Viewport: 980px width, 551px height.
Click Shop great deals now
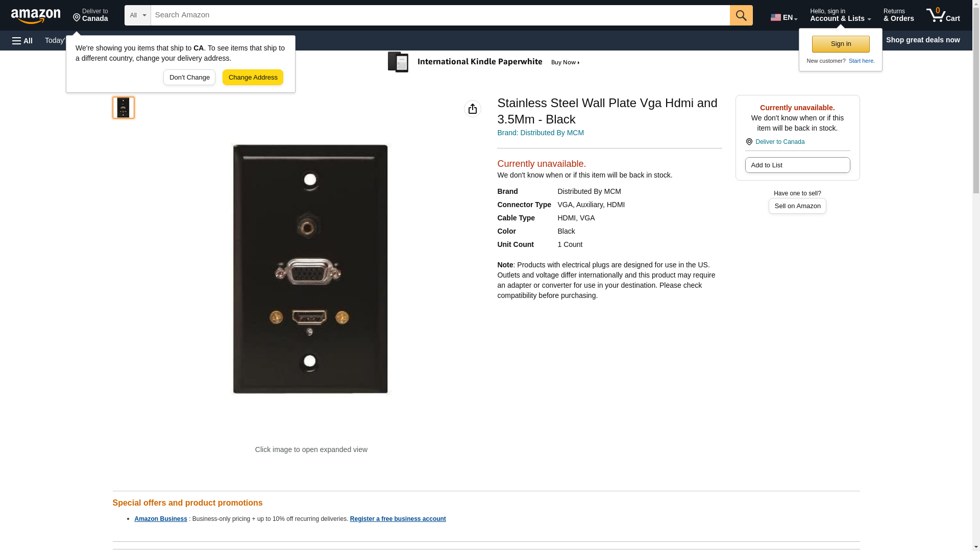point(922,40)
